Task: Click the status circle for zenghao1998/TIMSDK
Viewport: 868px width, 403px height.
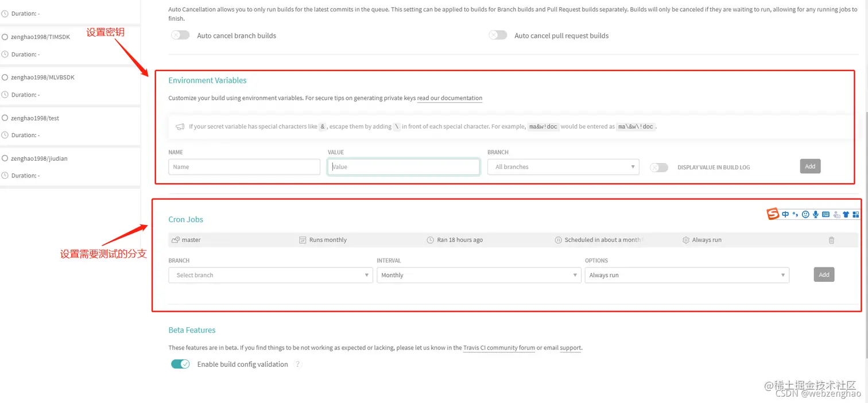Action: point(5,37)
